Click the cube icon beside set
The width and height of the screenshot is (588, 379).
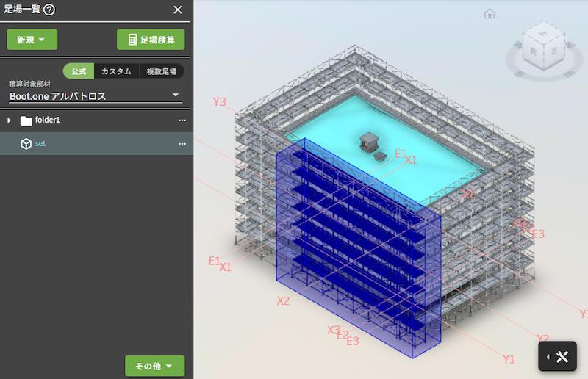pyautogui.click(x=26, y=144)
